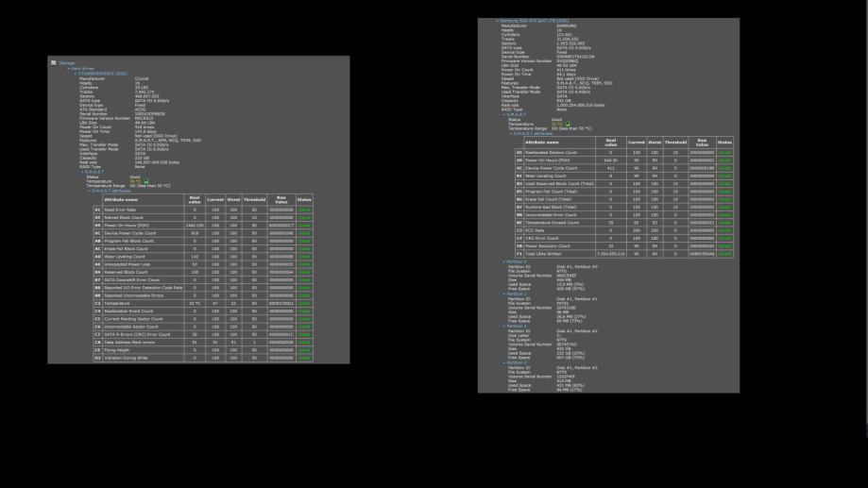Select Reallocated Sectors Count row in Samsung table
The width and height of the screenshot is (868, 488).
(624, 153)
